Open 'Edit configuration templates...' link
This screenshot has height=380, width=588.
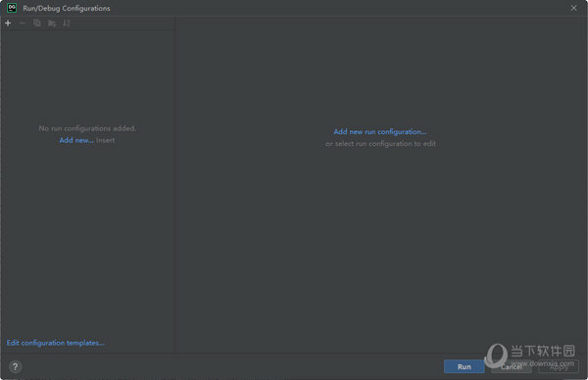coord(56,343)
